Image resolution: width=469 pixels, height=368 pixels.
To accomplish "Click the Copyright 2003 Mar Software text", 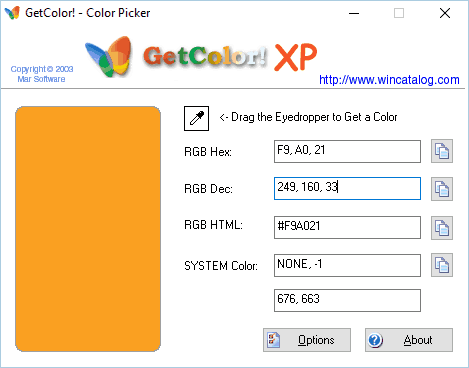I will [42, 74].
